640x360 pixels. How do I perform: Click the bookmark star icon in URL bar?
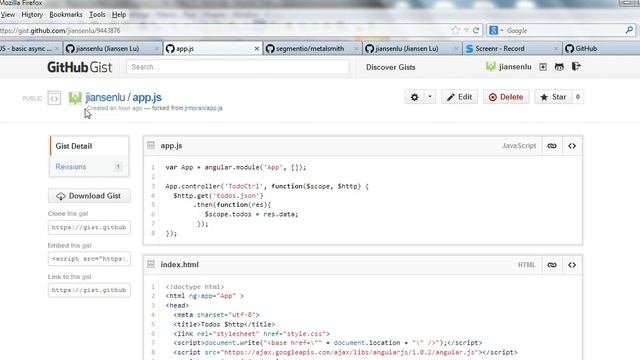click(456, 30)
